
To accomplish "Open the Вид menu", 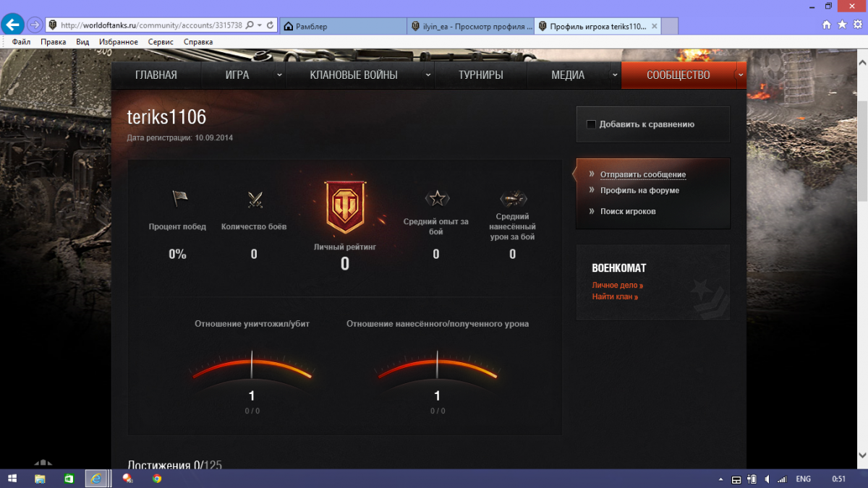I will pos(82,42).
